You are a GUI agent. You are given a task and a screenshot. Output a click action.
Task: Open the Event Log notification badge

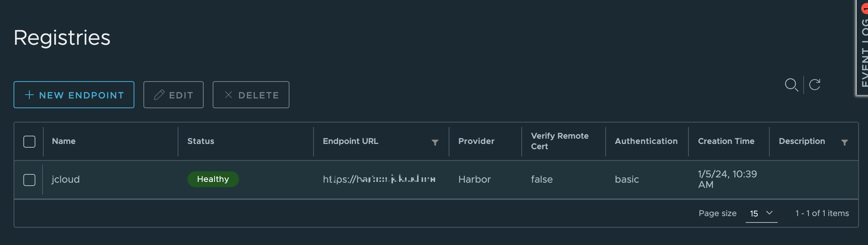(x=865, y=8)
